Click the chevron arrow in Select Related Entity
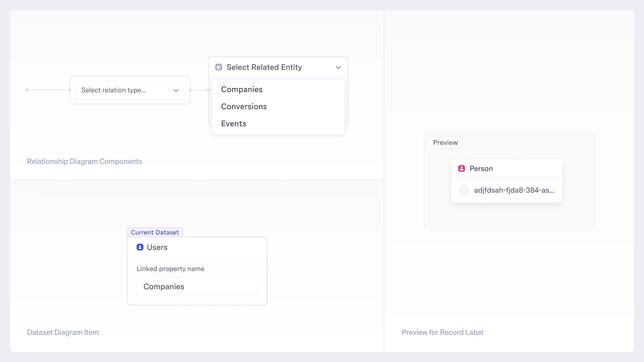 [x=338, y=67]
